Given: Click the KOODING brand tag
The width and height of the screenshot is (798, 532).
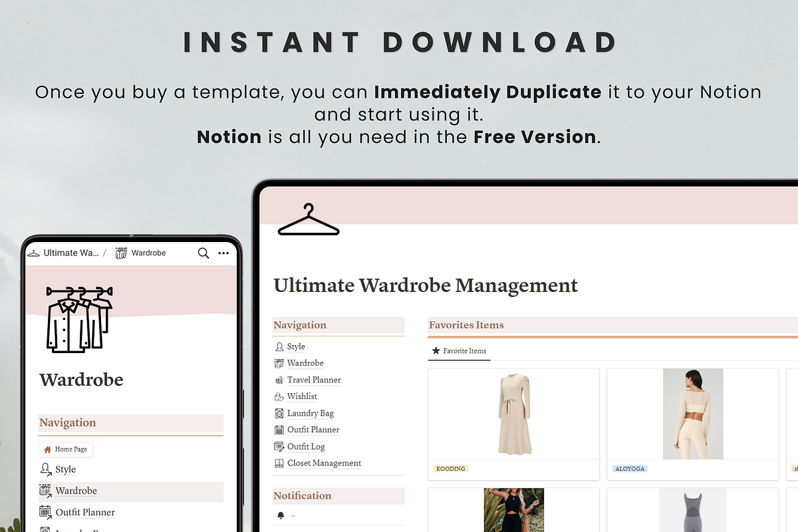Looking at the screenshot, I should point(451,469).
